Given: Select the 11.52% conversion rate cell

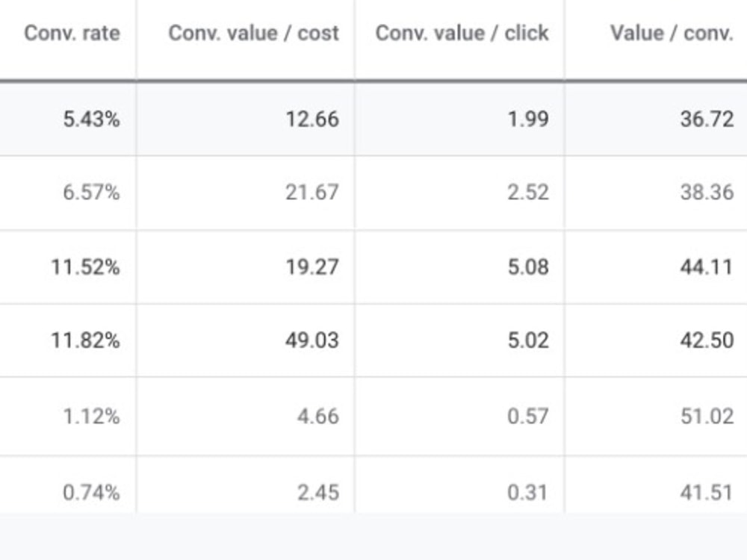Looking at the screenshot, I should click(85, 267).
